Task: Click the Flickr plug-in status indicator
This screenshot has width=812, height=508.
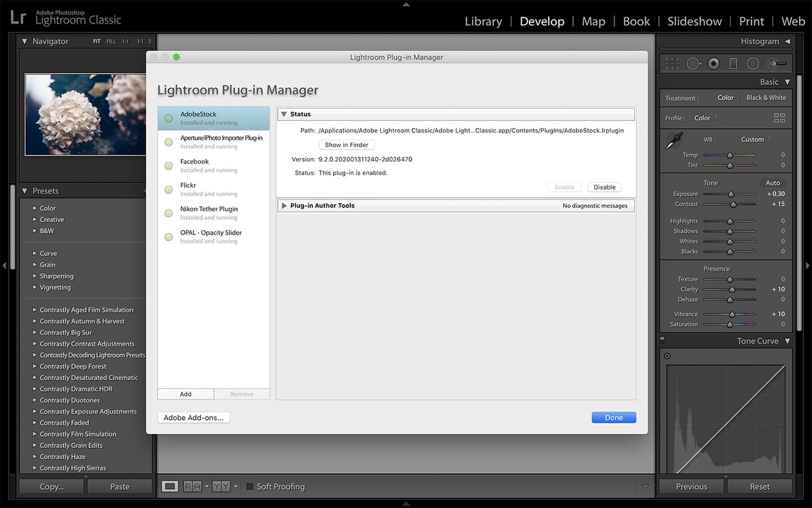Action: pos(169,190)
